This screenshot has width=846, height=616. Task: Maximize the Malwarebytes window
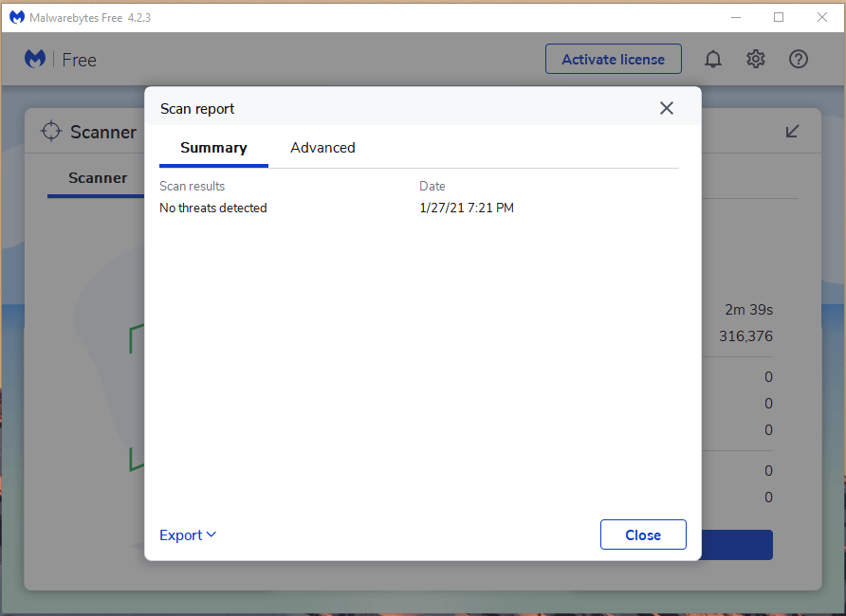[779, 17]
